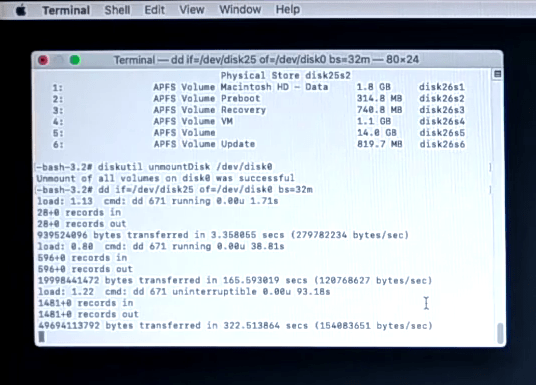This screenshot has height=385, width=536.
Task: Click the '14.0 GB' size value
Action: point(377,133)
